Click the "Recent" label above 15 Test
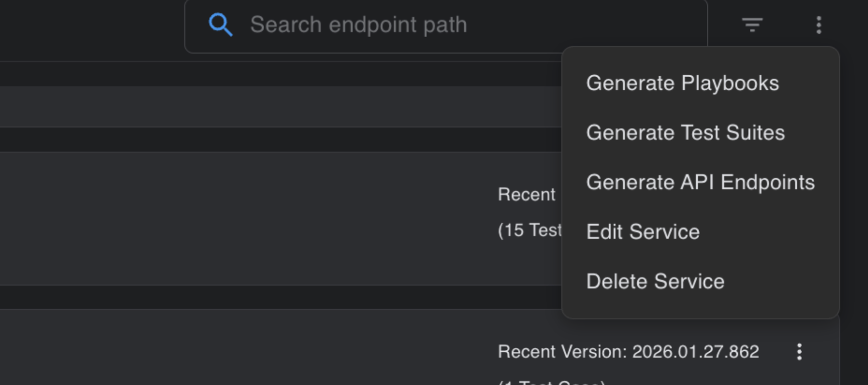Image resolution: width=868 pixels, height=385 pixels. [x=526, y=194]
